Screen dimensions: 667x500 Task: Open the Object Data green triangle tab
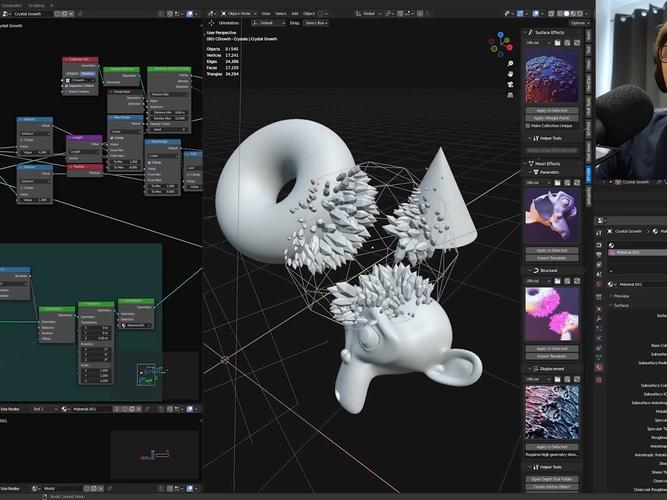point(599,357)
